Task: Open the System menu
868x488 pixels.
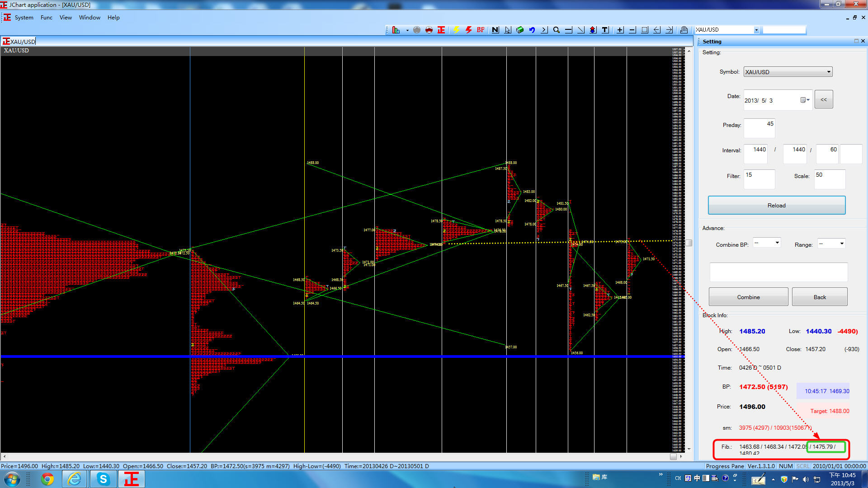Action: tap(24, 18)
